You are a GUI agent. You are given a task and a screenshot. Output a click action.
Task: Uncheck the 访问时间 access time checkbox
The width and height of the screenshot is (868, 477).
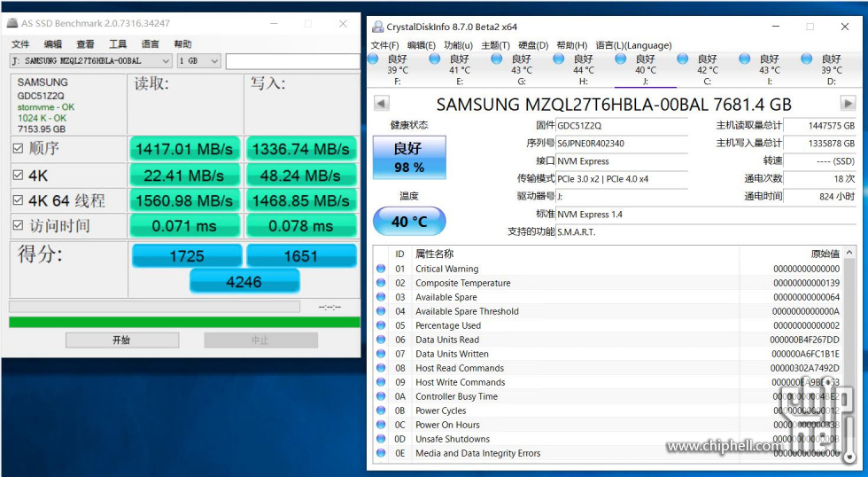(18, 225)
